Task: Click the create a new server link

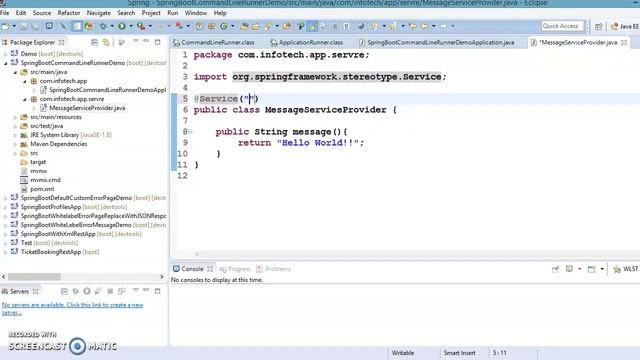Action: 73,309
